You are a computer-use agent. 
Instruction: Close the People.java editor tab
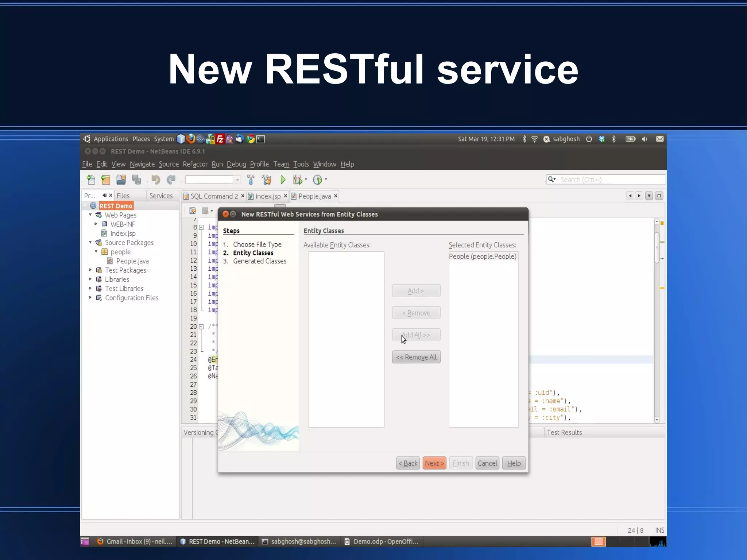[336, 196]
